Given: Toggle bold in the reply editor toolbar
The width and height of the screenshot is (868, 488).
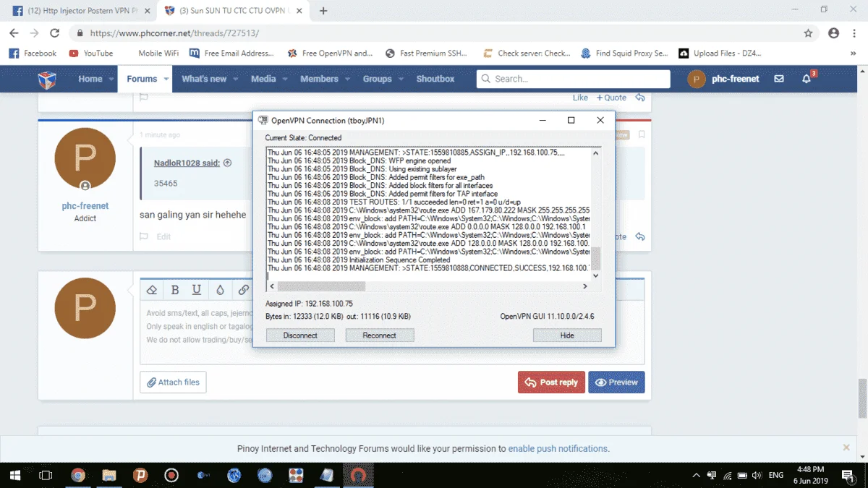Looking at the screenshot, I should click(x=175, y=290).
